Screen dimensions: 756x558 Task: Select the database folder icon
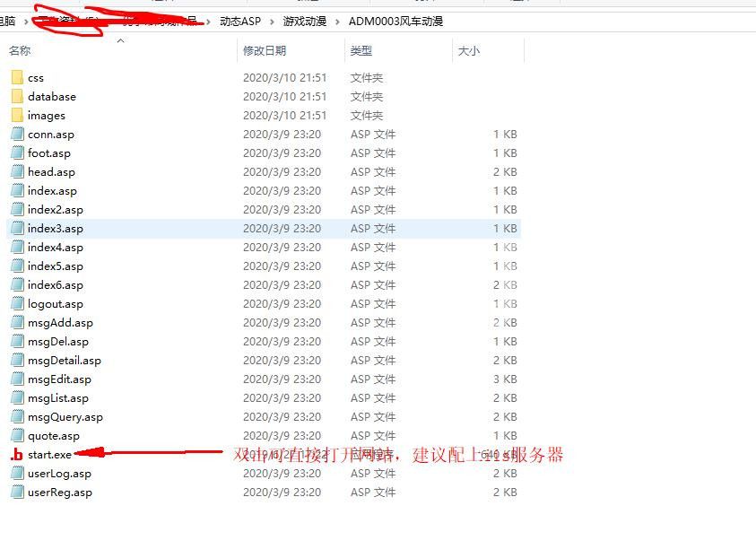[x=17, y=97]
